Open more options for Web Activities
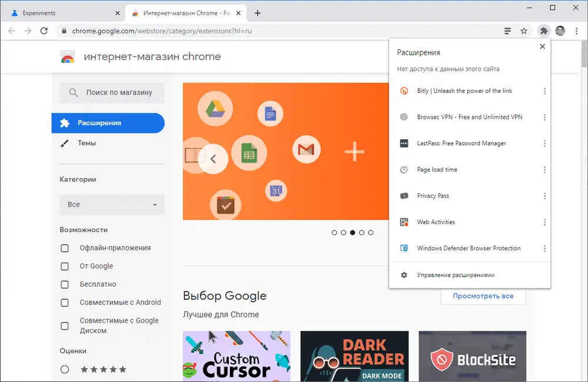This screenshot has height=382, width=588. 544,222
